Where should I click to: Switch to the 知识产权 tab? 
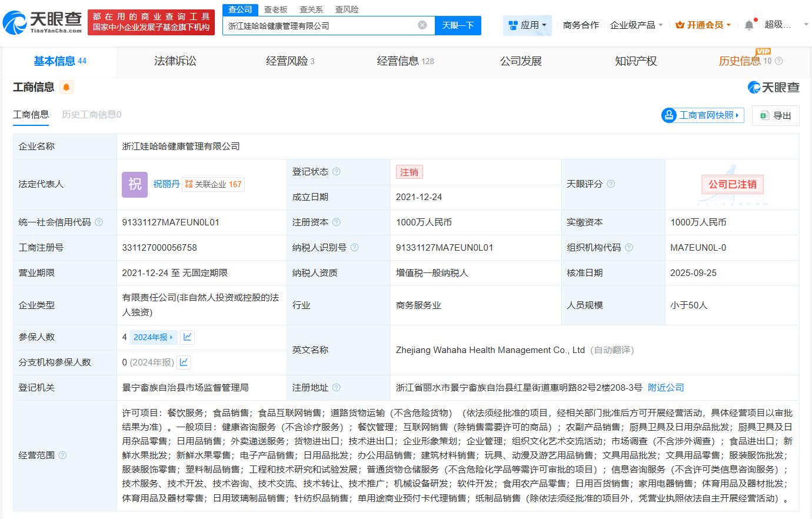point(635,61)
